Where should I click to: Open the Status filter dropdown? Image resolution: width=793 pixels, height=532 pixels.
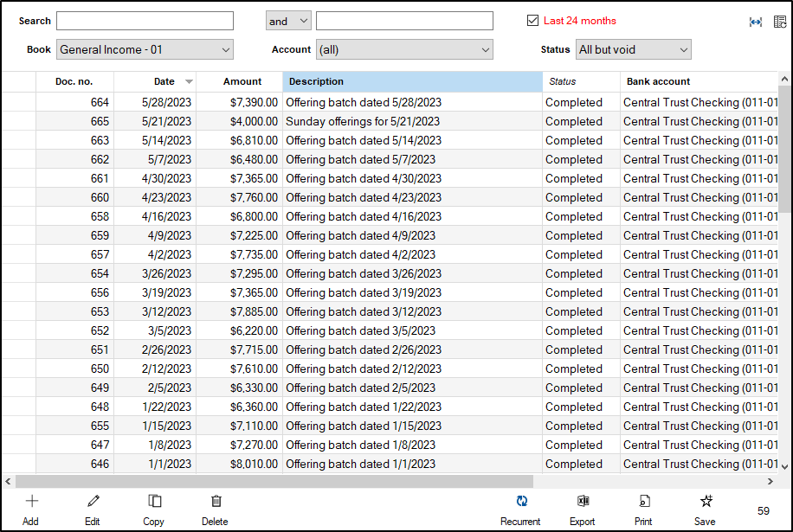[x=633, y=50]
